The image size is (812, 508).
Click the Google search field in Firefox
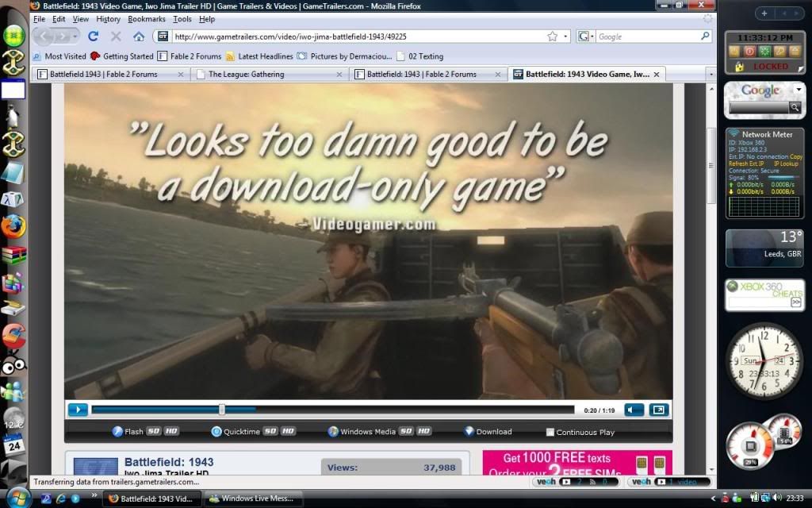coord(648,37)
